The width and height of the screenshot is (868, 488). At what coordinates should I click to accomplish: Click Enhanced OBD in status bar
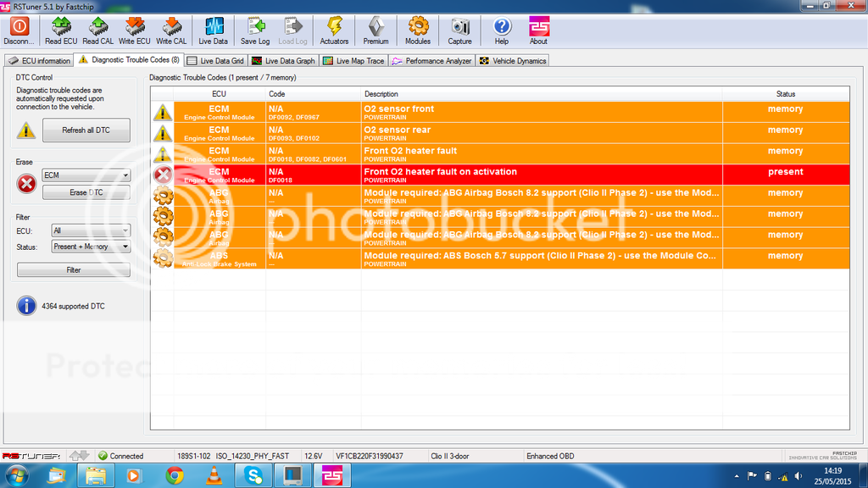point(550,456)
